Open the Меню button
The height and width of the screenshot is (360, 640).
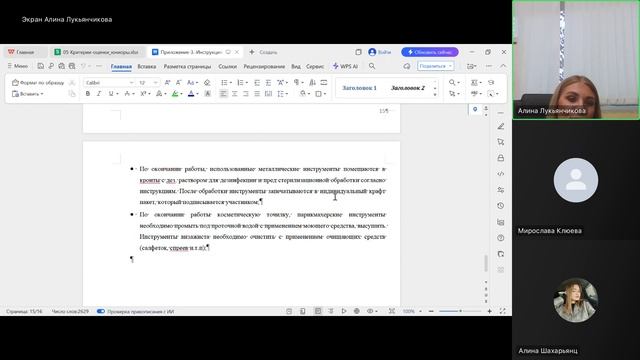click(18, 66)
